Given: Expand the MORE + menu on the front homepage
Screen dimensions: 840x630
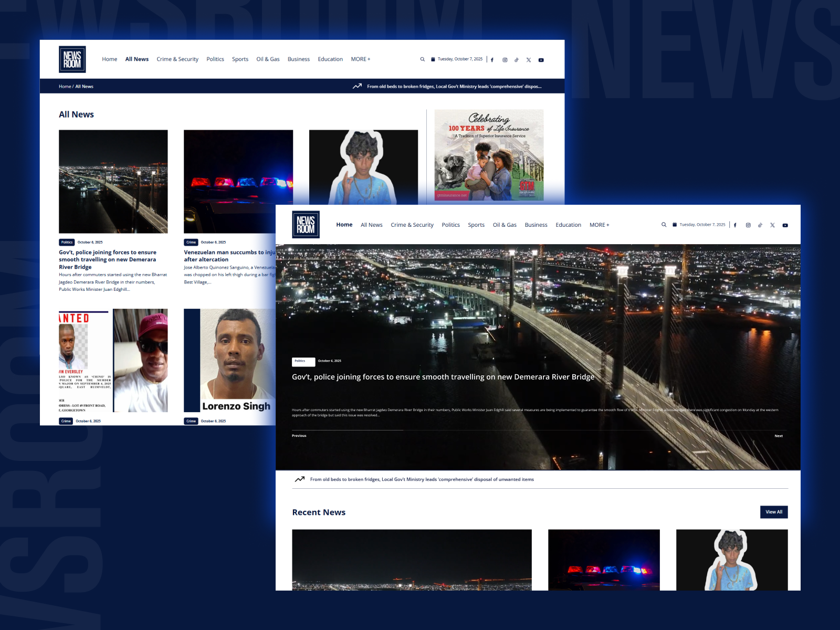Looking at the screenshot, I should click(599, 225).
